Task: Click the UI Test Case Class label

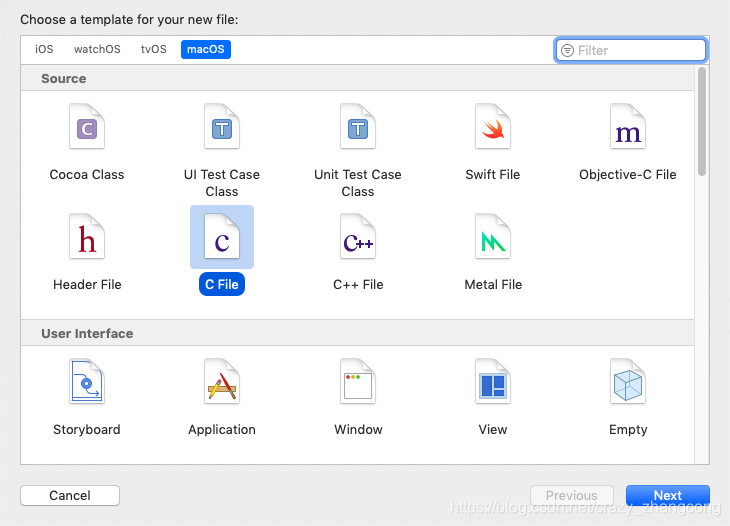Action: [222, 183]
